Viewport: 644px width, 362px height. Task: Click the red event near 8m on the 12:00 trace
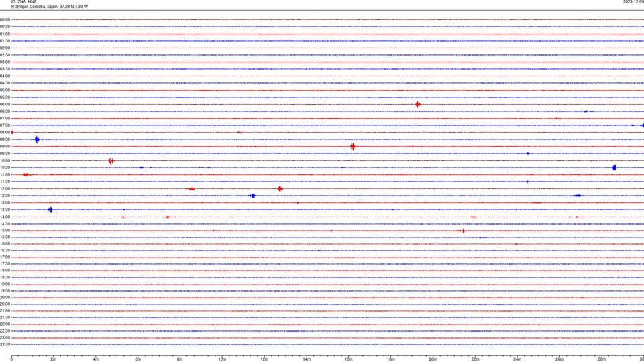coord(191,189)
